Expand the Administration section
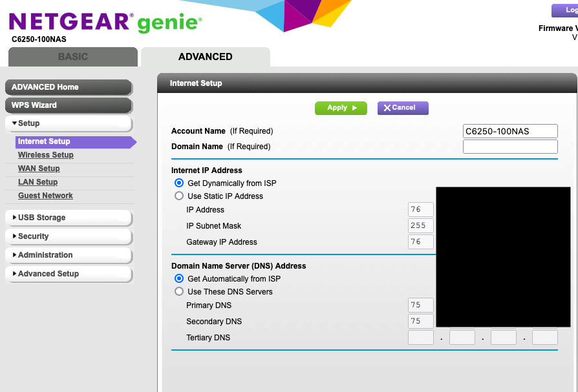This screenshot has height=392, width=578. (69, 255)
